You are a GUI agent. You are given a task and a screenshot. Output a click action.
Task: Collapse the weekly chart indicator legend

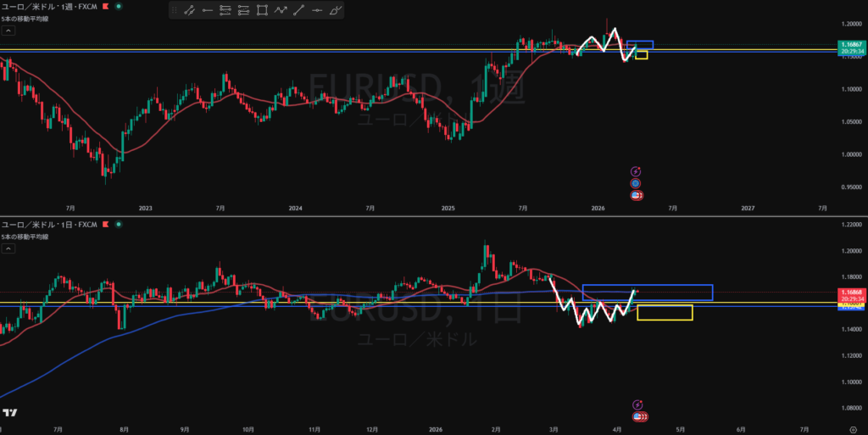pyautogui.click(x=8, y=30)
